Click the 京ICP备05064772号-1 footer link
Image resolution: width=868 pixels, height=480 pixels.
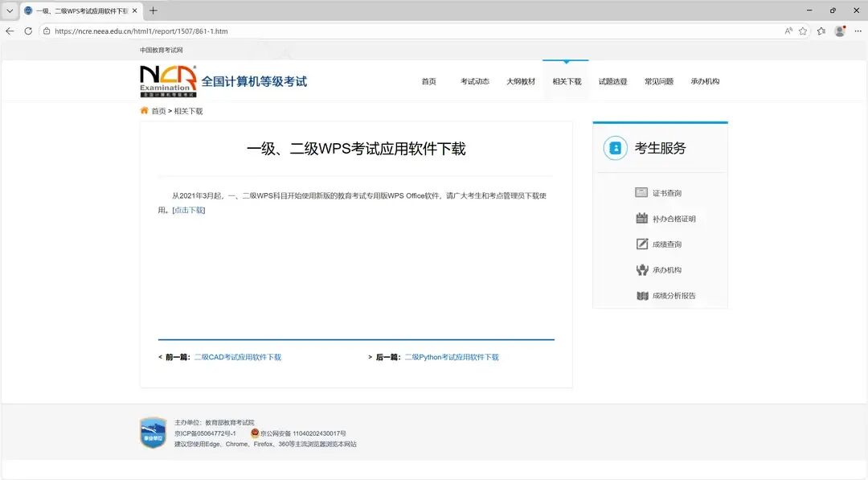[x=205, y=433]
